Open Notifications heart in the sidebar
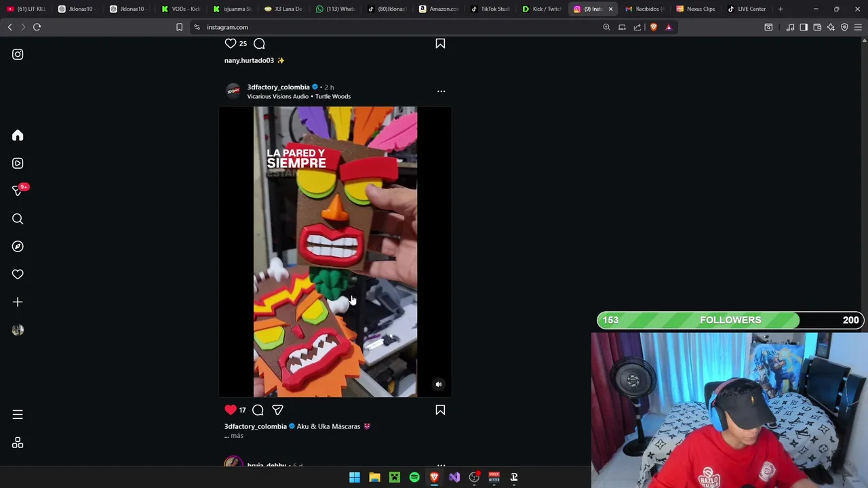 [x=18, y=274]
